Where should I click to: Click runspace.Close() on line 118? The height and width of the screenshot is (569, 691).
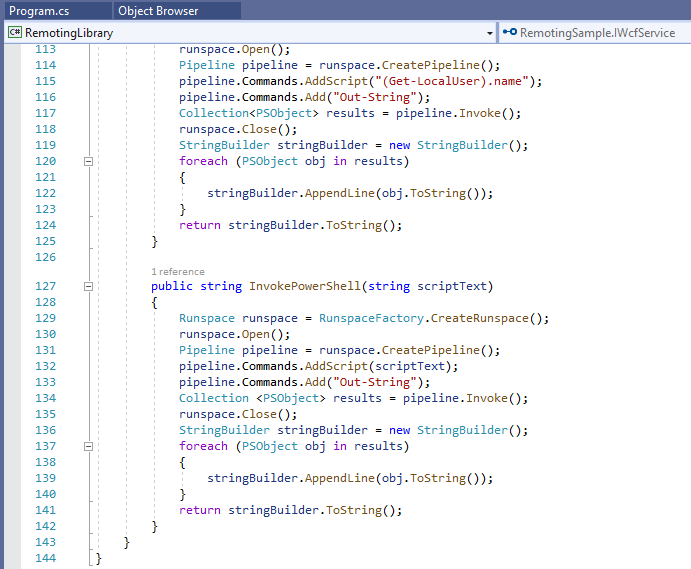(x=238, y=129)
